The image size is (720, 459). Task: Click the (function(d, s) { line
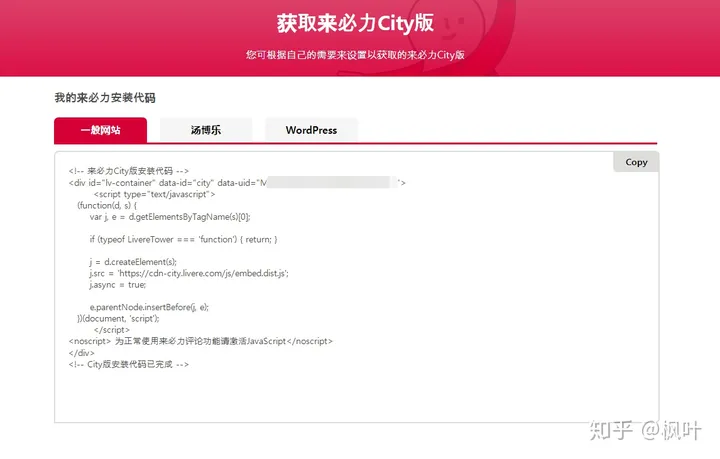(107, 205)
